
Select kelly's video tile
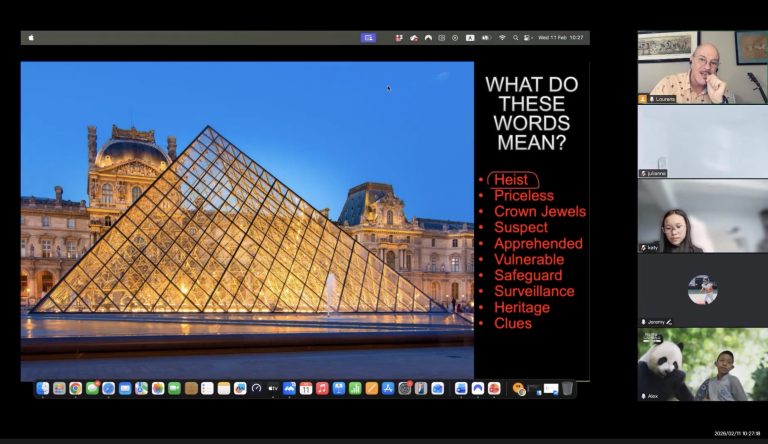pyautogui.click(x=702, y=215)
